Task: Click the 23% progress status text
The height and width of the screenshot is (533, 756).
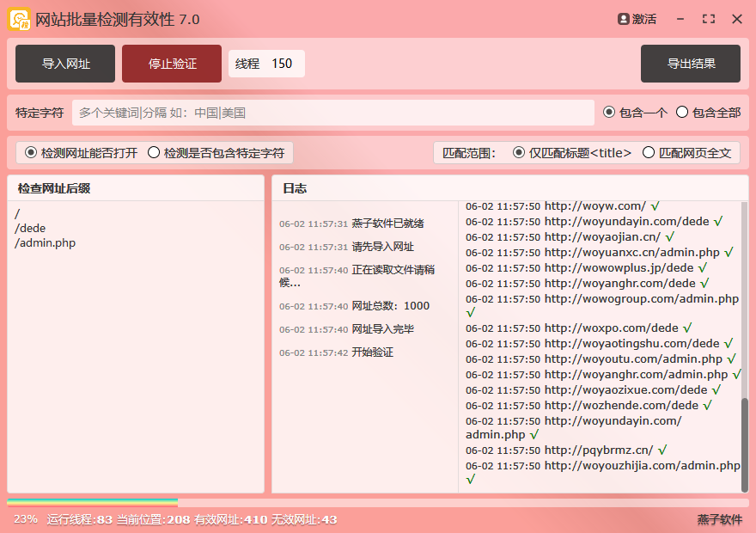Action: coord(26,519)
